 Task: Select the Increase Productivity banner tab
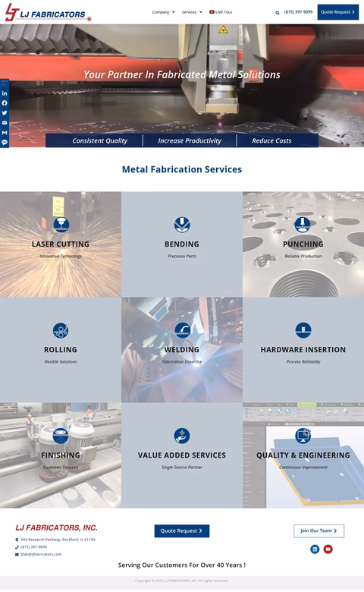(x=190, y=141)
